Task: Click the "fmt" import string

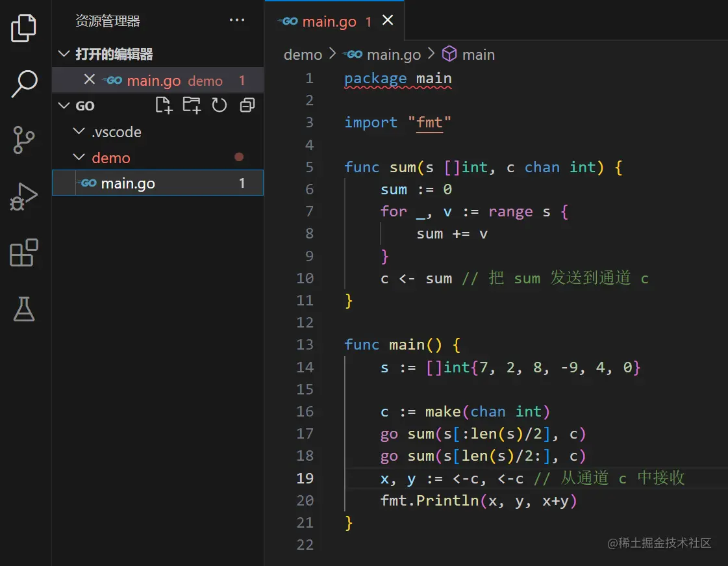Action: (x=429, y=123)
